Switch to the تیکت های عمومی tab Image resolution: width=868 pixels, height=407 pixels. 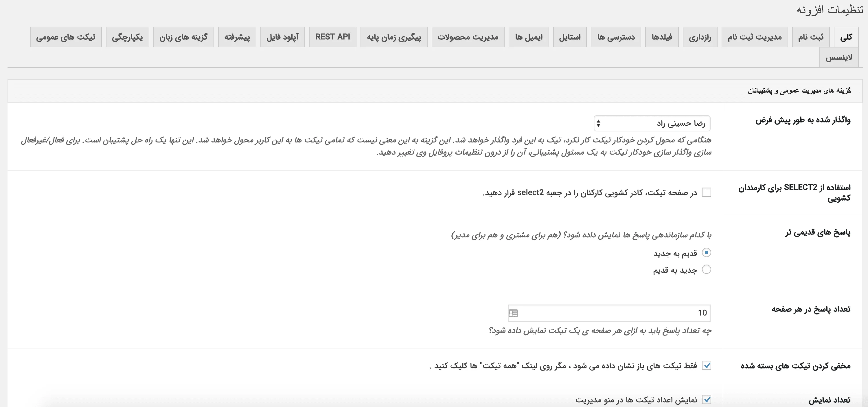pyautogui.click(x=66, y=37)
